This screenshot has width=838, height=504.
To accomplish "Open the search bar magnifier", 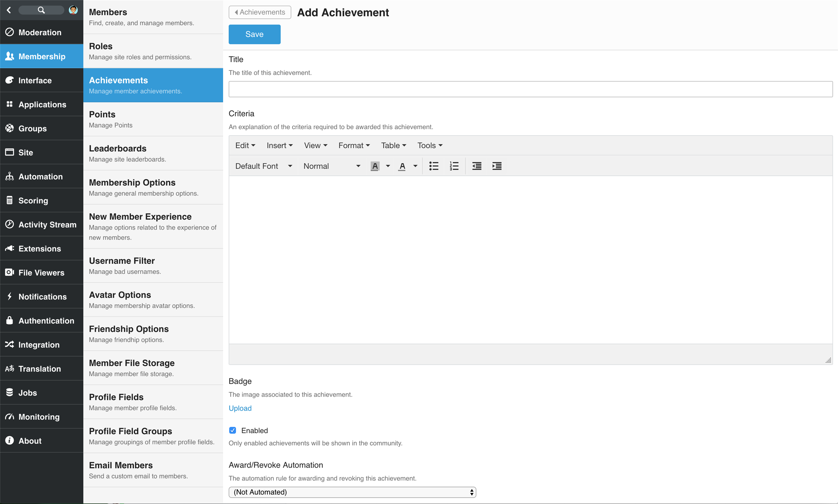I will 41,10.
